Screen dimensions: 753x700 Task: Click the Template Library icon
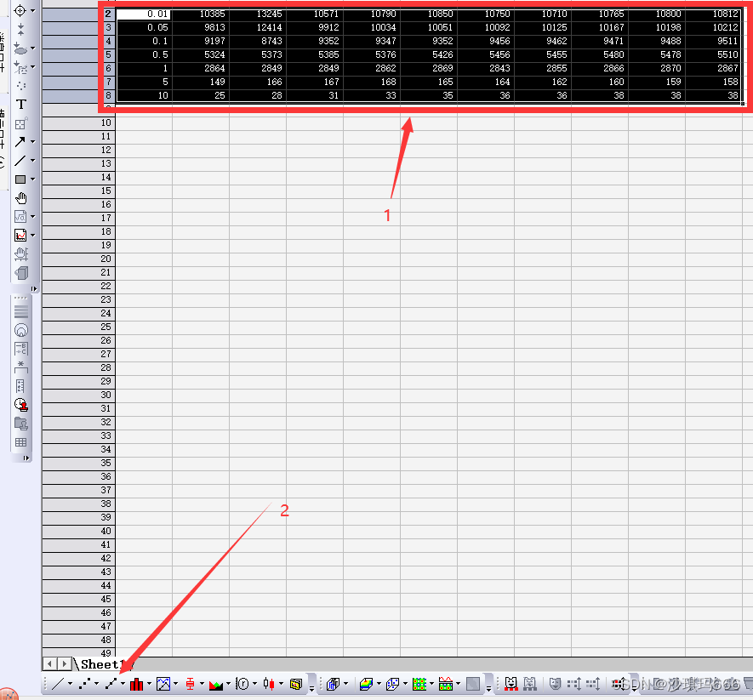coord(296,684)
